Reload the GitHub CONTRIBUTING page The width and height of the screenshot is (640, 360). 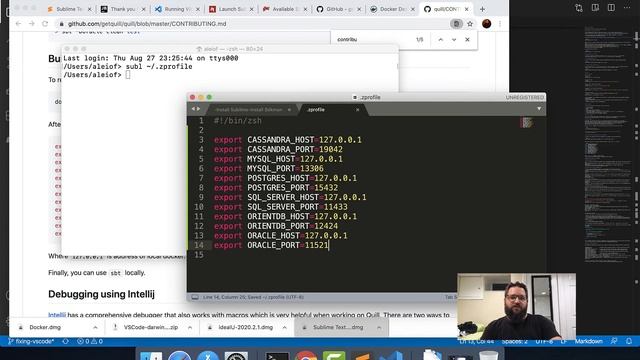pos(45,24)
